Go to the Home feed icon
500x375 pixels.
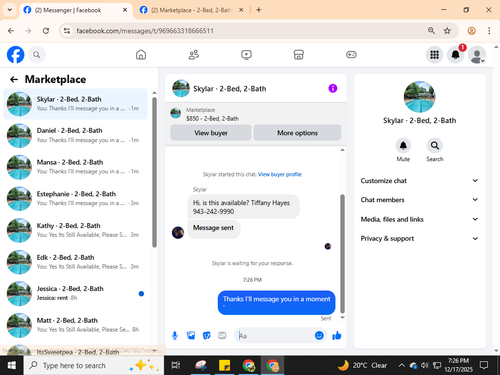141,55
